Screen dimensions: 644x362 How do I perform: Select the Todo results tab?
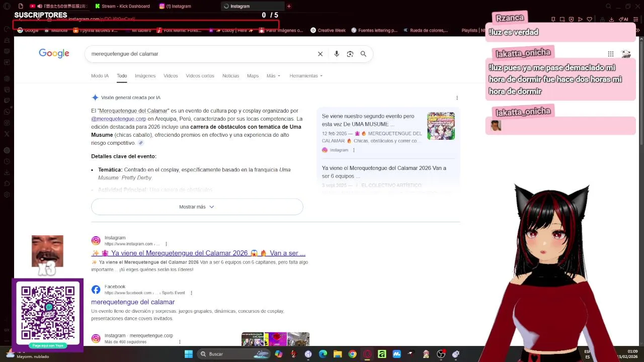point(122,76)
